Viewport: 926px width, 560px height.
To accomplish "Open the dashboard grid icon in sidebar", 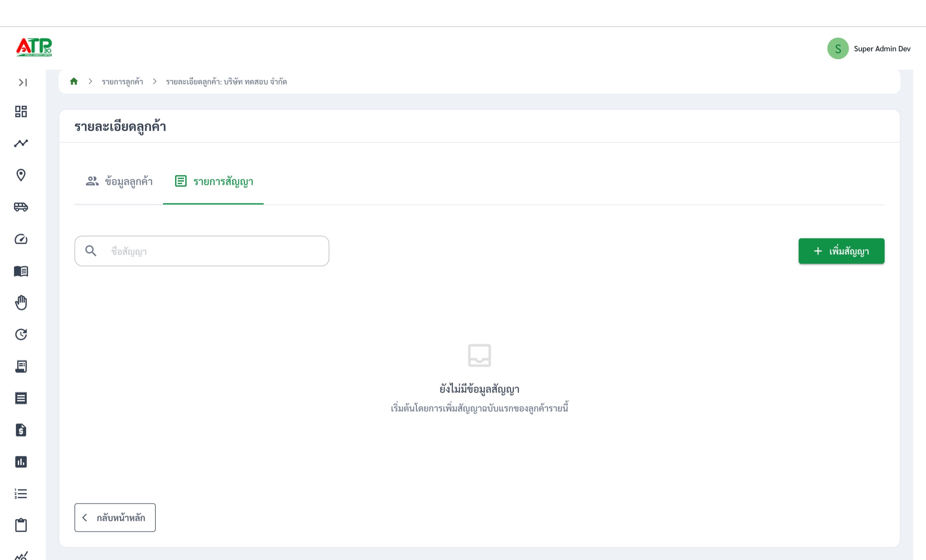I will point(21,112).
